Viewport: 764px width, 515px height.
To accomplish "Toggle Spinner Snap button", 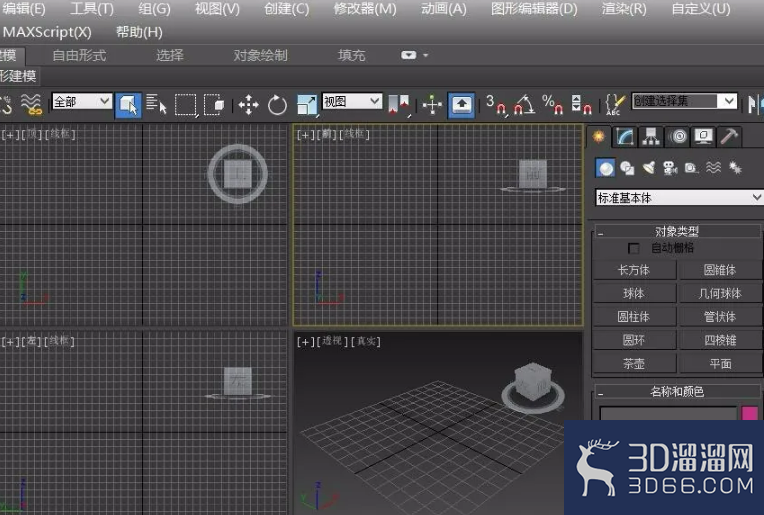I will [x=581, y=104].
